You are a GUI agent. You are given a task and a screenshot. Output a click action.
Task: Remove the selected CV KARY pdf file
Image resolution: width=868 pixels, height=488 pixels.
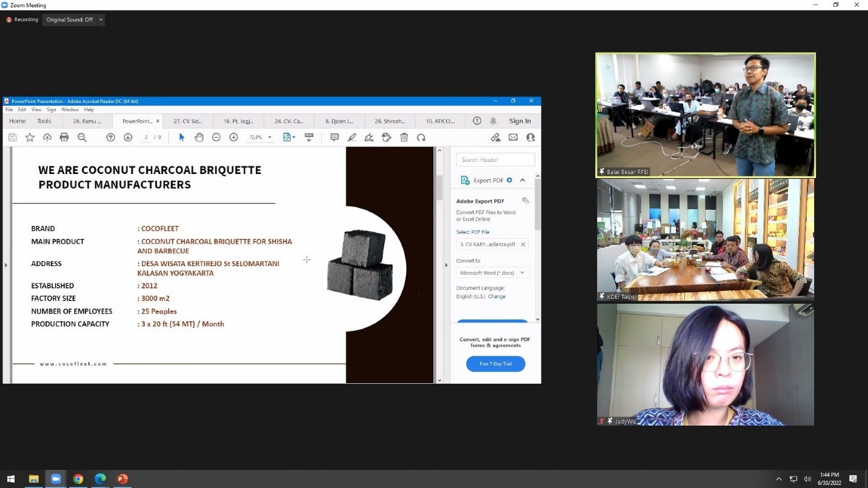(523, 244)
